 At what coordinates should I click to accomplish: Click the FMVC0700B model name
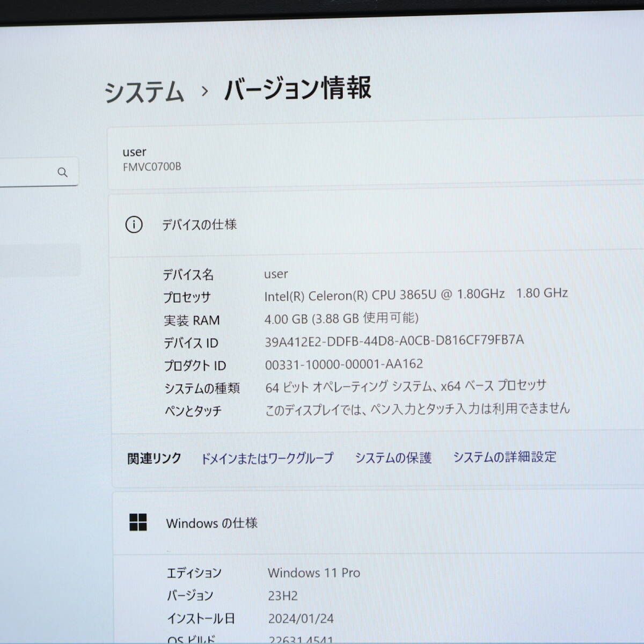[152, 166]
